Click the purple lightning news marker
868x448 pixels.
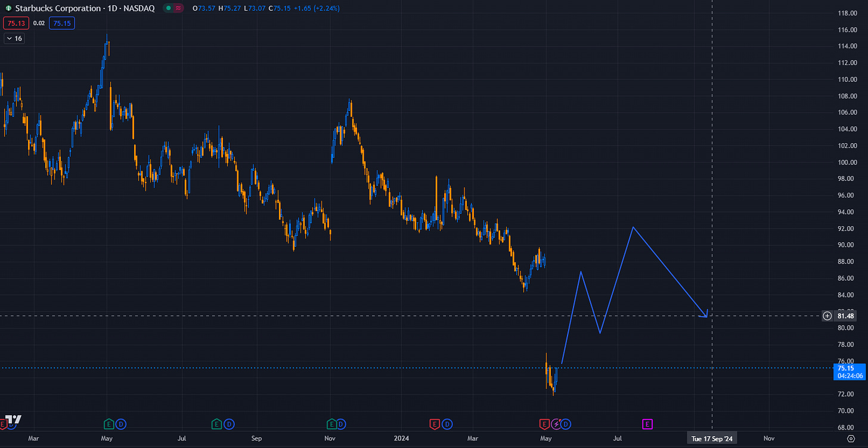[556, 424]
